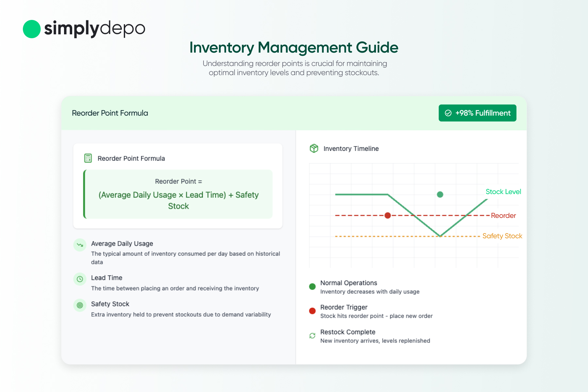The image size is (588, 392).
Task: Click the calculator icon beside Reorder Point Formula
Action: [x=88, y=158]
